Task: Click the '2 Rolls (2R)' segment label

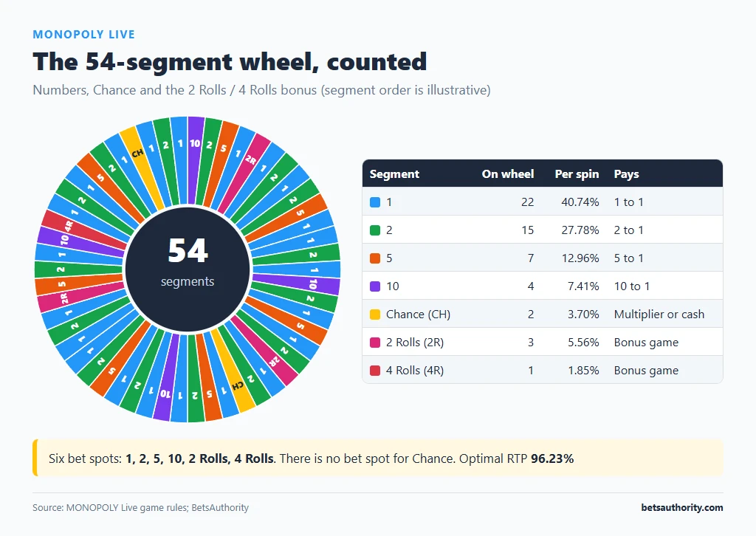Action: pos(415,343)
